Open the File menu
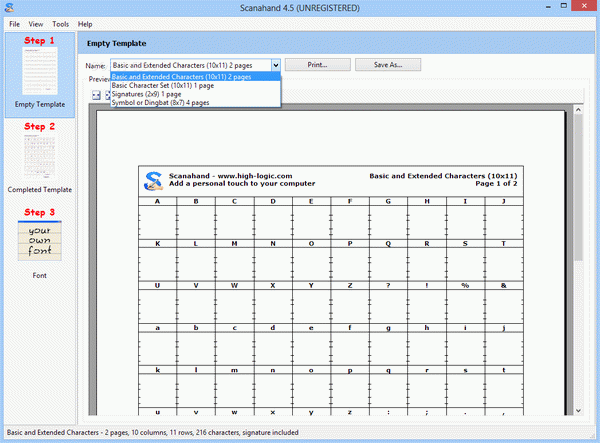The width and height of the screenshot is (600, 443). [15, 24]
